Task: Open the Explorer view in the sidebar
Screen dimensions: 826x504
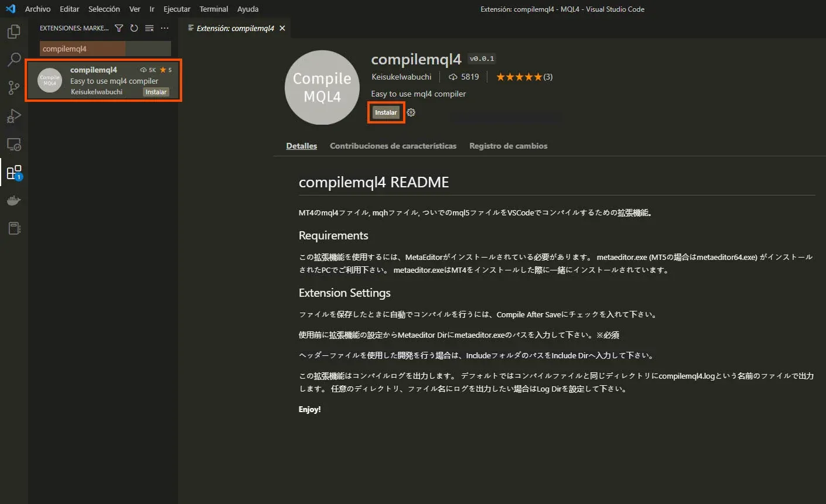Action: tap(13, 32)
